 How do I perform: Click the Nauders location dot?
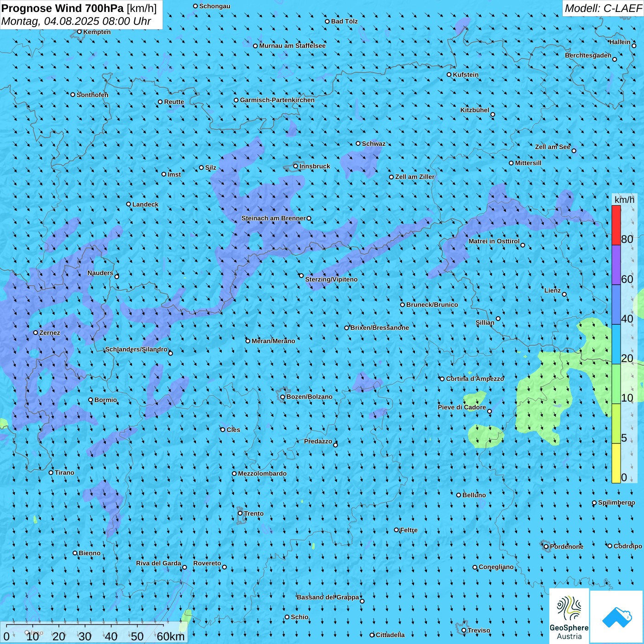coord(117,276)
